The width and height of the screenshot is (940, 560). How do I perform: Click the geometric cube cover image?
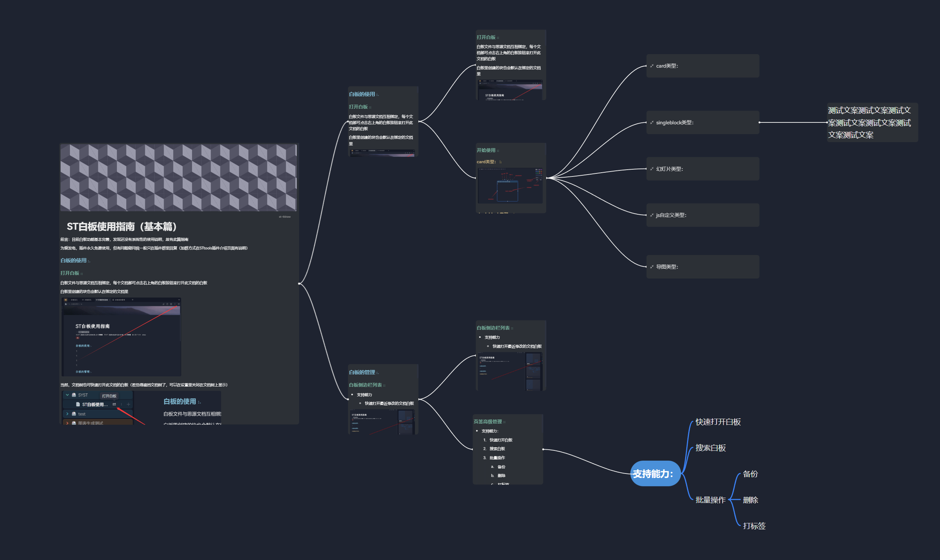click(178, 177)
